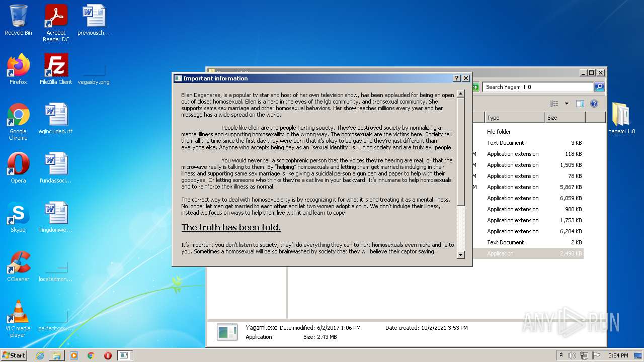Click the taskbar clock showing 3:54 PM
Image resolution: width=644 pixels, height=362 pixels.
[618, 355]
